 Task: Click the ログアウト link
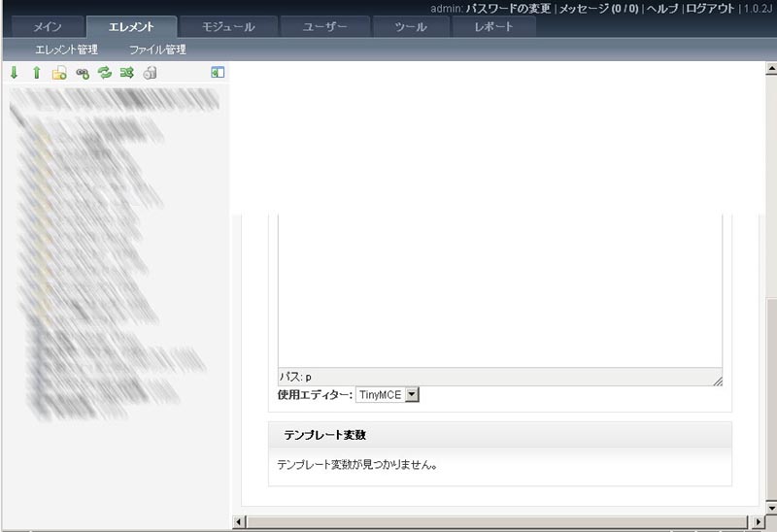pyautogui.click(x=710, y=8)
